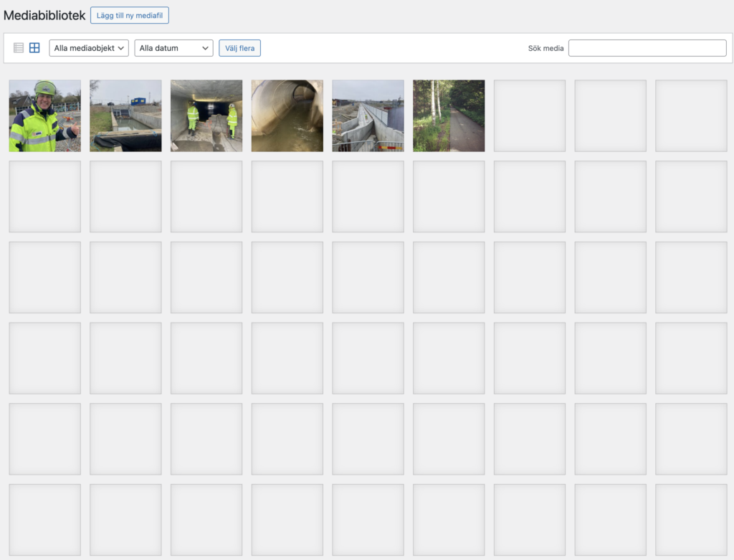This screenshot has height=560, width=734.
Task: Click empty placeholder right of forest path photo
Action: 530,116
